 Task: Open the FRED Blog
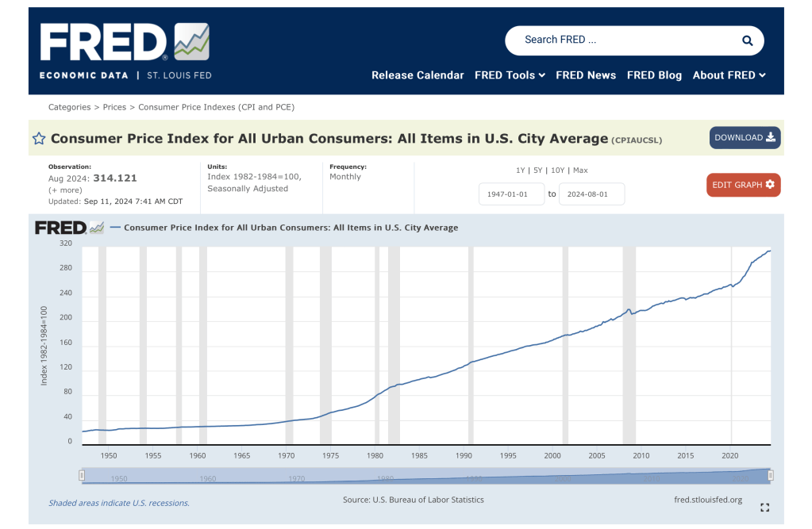coord(654,75)
